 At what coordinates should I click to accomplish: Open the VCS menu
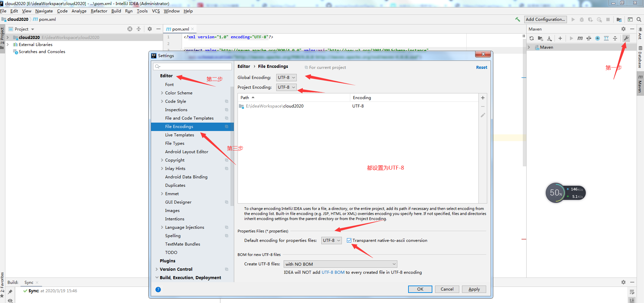(156, 11)
